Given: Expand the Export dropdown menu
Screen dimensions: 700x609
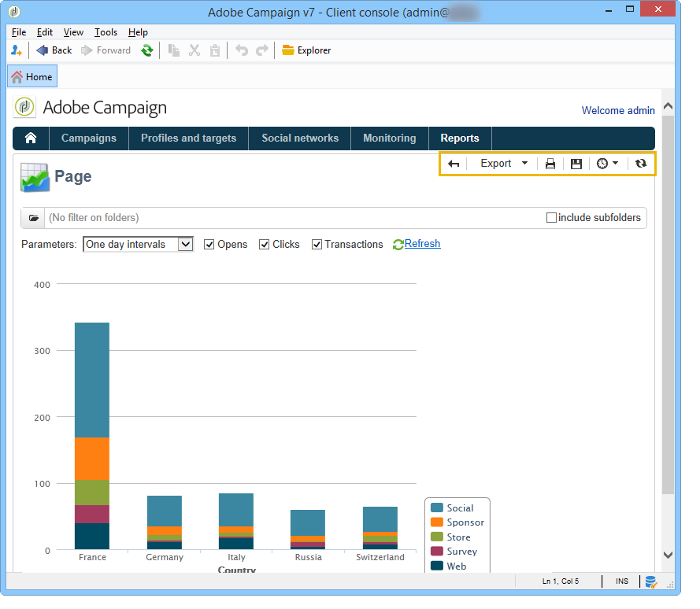Looking at the screenshot, I should pyautogui.click(x=504, y=164).
